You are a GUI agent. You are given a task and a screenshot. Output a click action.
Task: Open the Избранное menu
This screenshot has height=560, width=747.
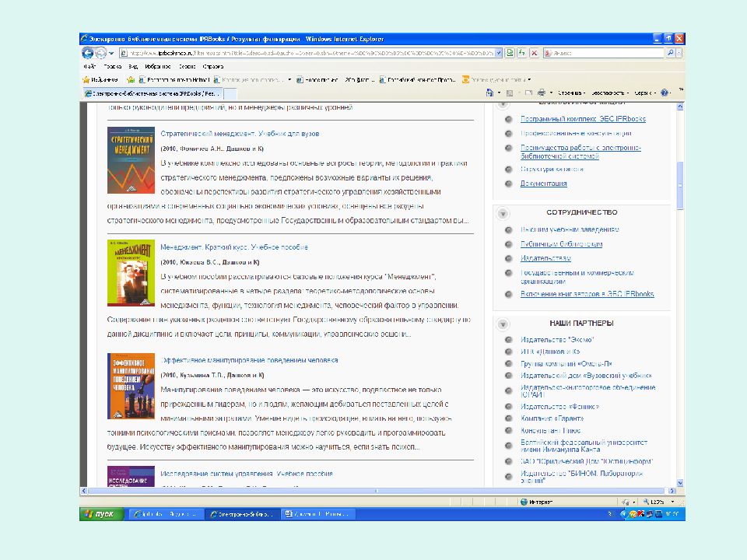click(158, 67)
